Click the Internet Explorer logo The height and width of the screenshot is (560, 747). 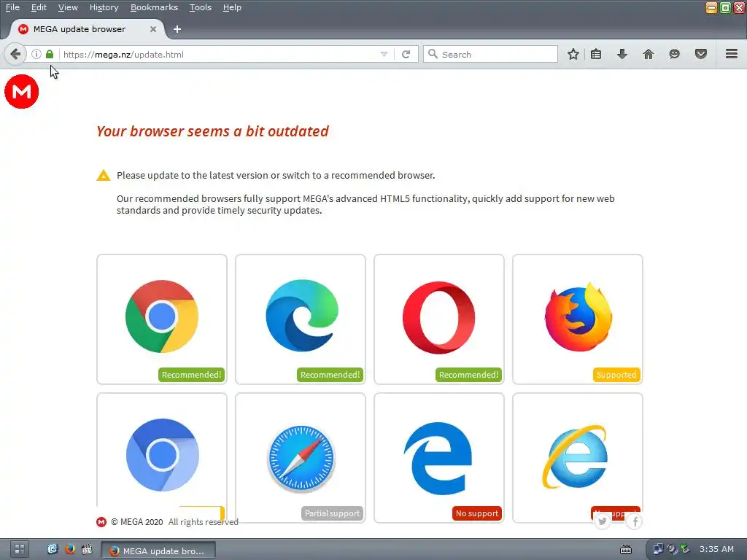pyautogui.click(x=576, y=457)
